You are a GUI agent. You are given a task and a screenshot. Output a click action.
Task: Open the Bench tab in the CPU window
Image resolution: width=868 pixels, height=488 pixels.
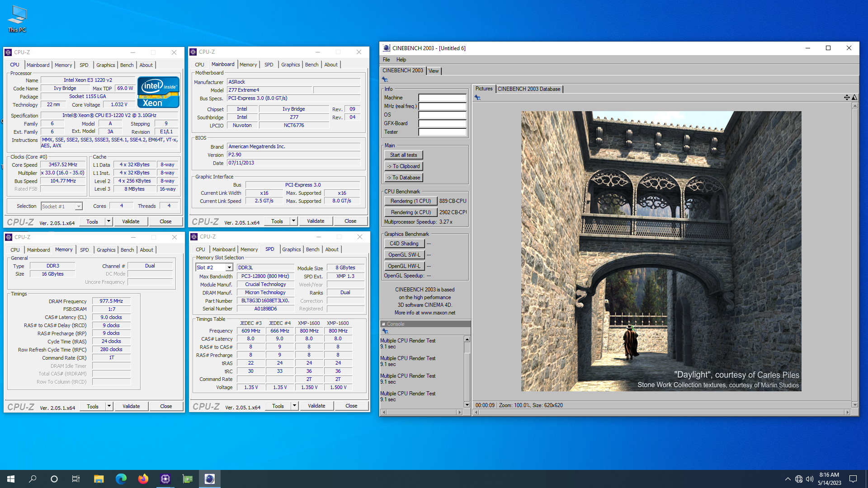127,65
